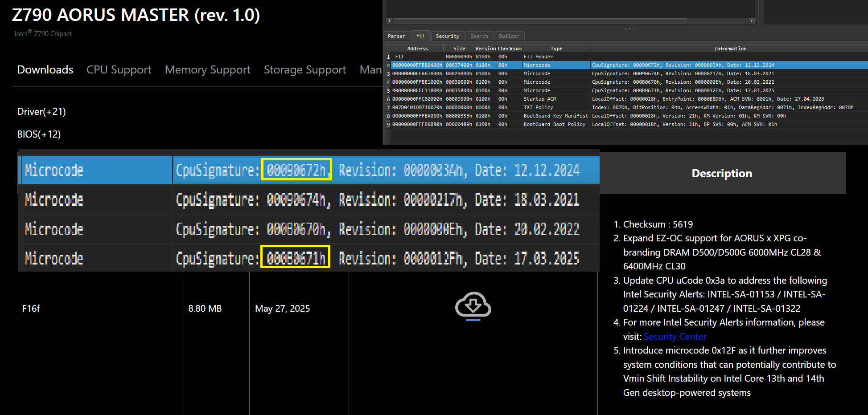Click the May 27, 2025 date

(x=282, y=309)
